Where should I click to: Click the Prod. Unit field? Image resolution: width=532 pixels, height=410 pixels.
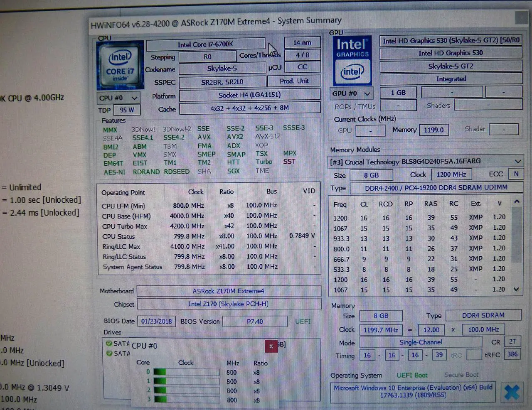click(x=294, y=81)
